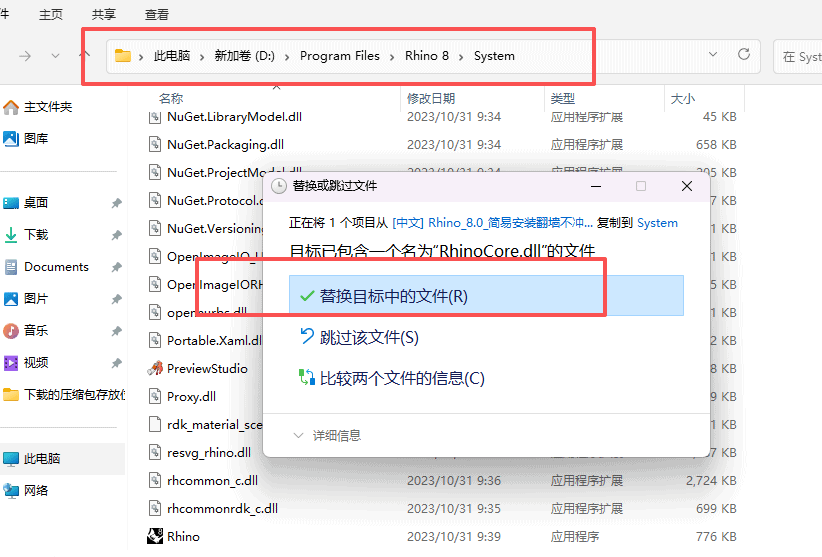This screenshot has width=822, height=557.
Task: Select rhcommon_c.dll file
Action: pyautogui.click(x=212, y=480)
